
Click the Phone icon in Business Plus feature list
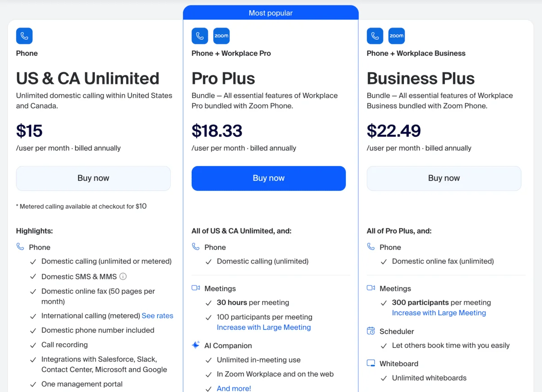tap(370, 247)
